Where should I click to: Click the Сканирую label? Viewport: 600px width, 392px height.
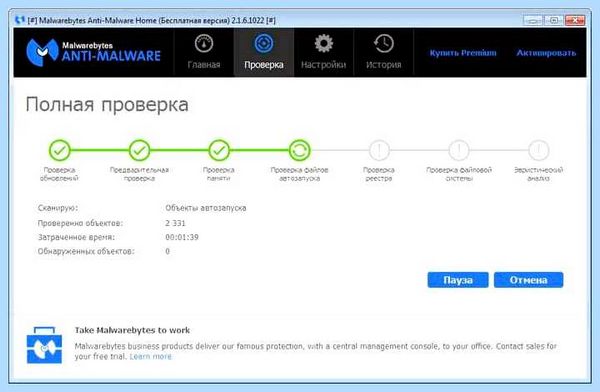[58, 208]
